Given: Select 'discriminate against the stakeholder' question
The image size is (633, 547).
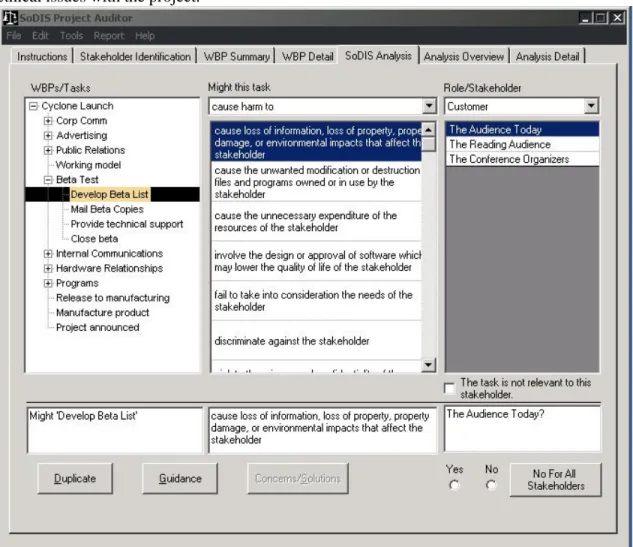Looking at the screenshot, I should (316, 341).
